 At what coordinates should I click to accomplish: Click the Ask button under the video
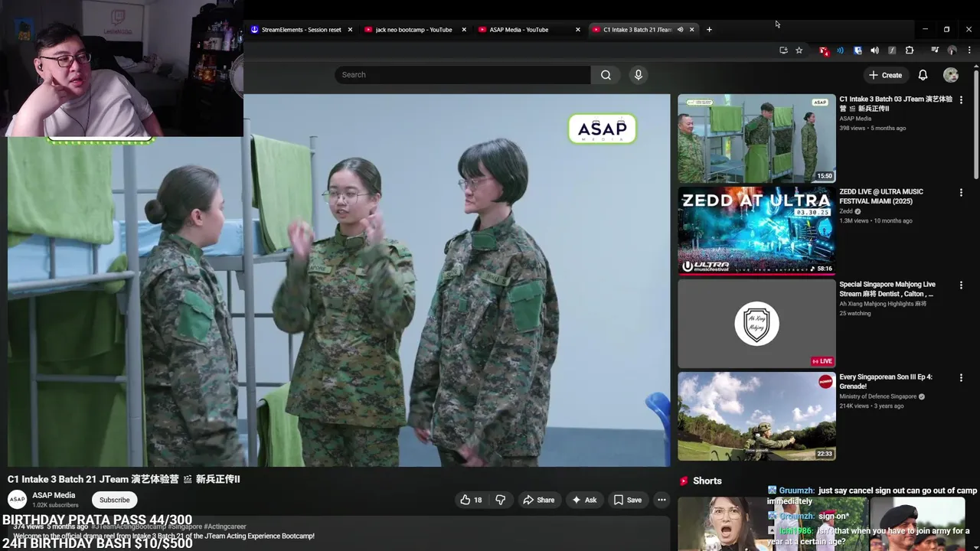click(584, 500)
